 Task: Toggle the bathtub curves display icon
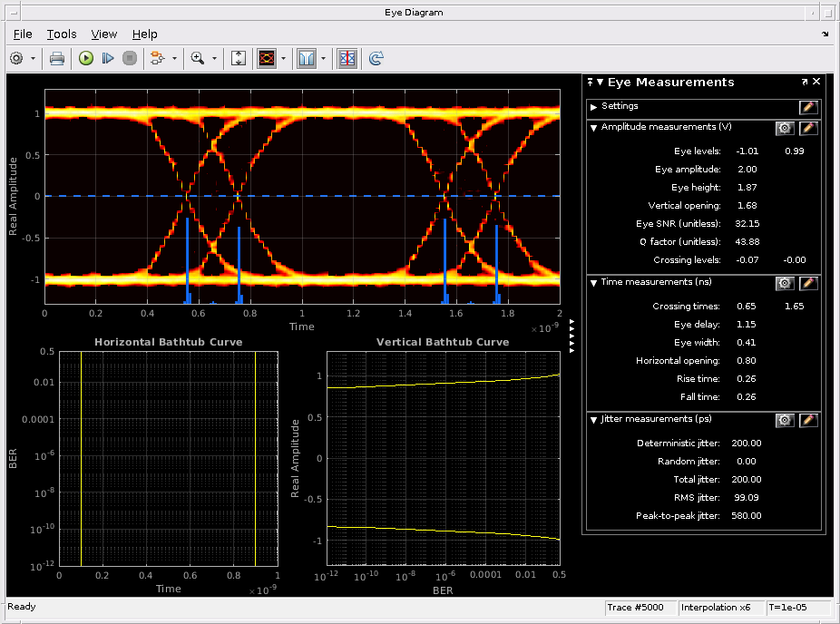[306, 58]
